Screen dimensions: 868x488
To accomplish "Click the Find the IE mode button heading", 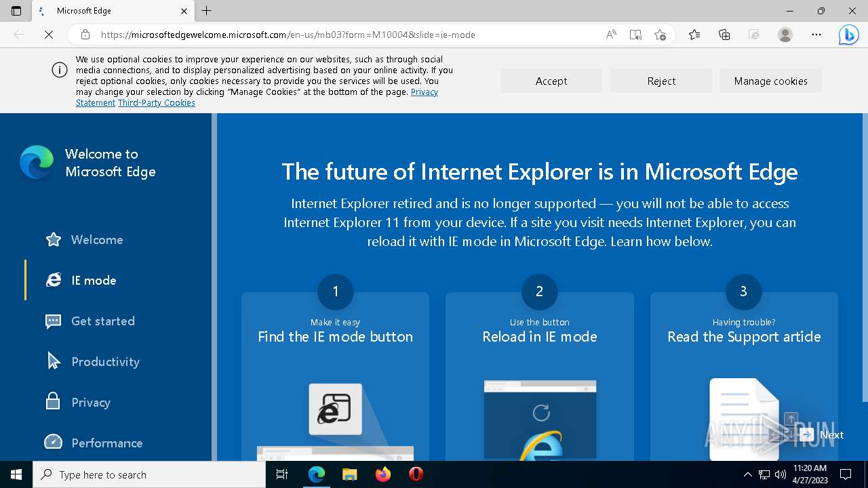I will pyautogui.click(x=335, y=337).
